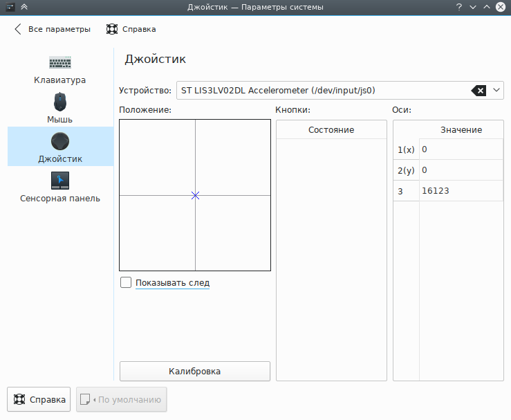Expand the device dropdown arrow
Image resolution: width=511 pixels, height=420 pixels.
point(496,90)
